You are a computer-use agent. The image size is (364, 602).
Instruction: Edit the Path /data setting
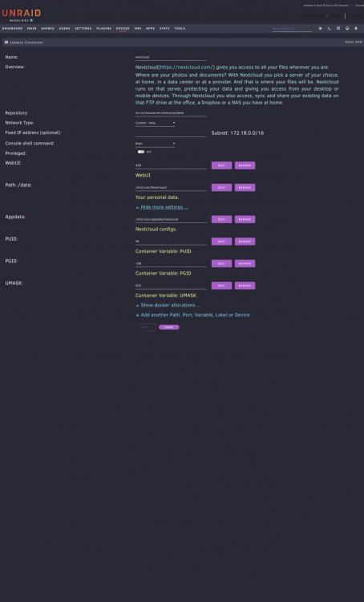click(221, 188)
